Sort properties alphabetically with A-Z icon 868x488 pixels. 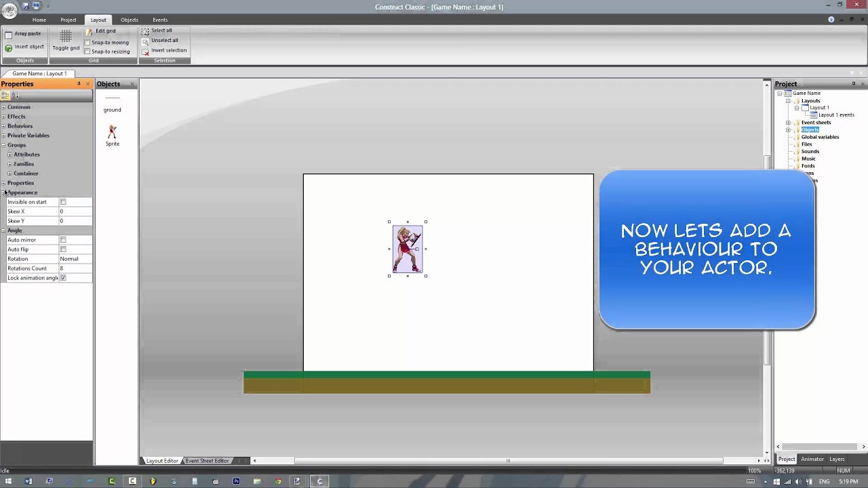click(15, 96)
